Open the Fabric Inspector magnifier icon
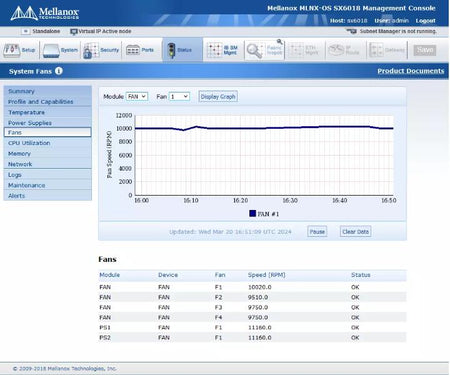Screen dimensions: 450x375 tap(255, 51)
